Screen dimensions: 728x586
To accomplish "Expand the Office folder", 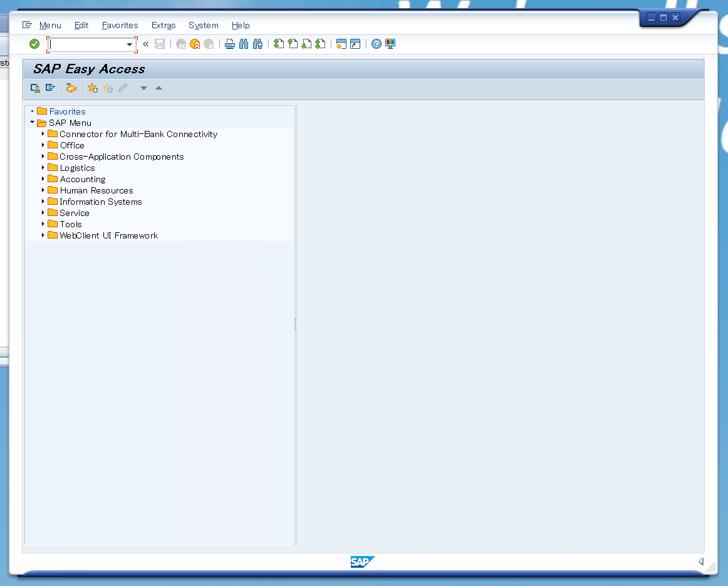I will pos(43,145).
